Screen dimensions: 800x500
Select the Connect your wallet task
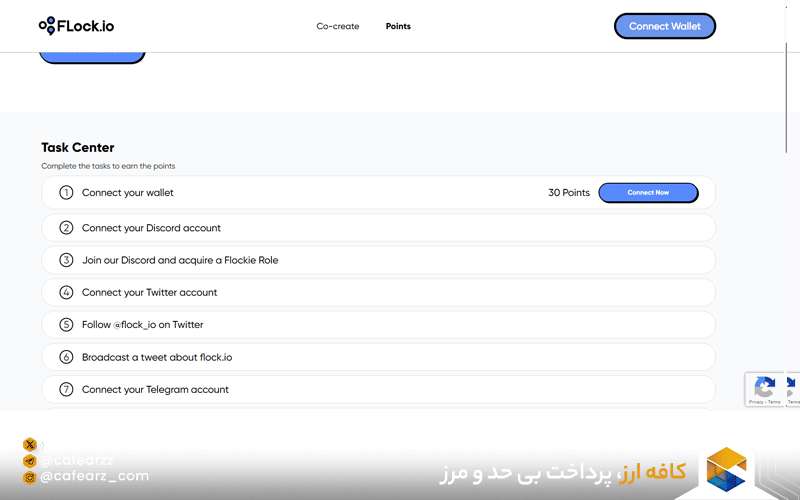point(378,192)
